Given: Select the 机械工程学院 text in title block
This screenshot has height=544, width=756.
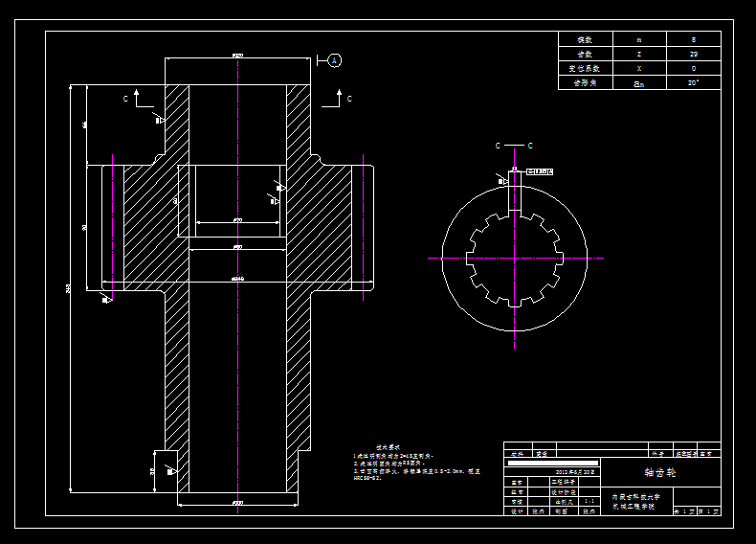Looking at the screenshot, I should pyautogui.click(x=634, y=507).
